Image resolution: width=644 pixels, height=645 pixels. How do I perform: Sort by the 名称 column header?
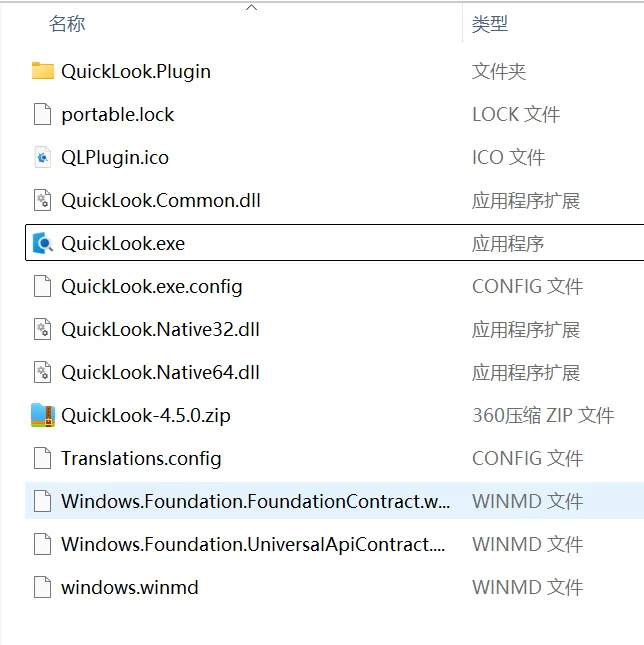click(67, 23)
